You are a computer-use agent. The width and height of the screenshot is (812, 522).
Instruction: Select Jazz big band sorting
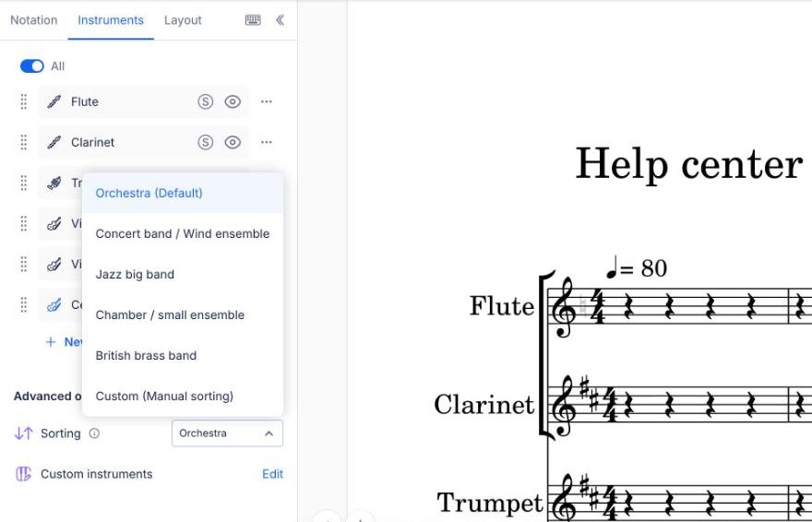point(183,274)
